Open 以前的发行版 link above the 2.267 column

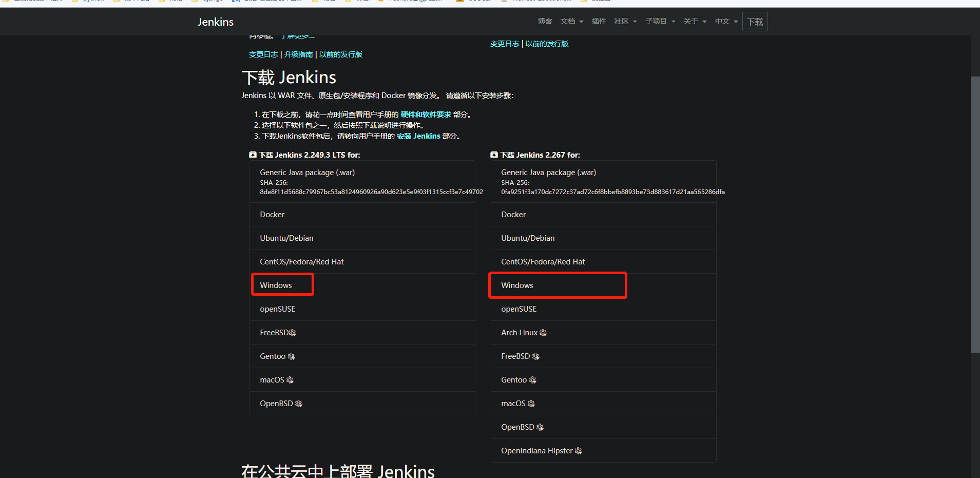[547, 44]
